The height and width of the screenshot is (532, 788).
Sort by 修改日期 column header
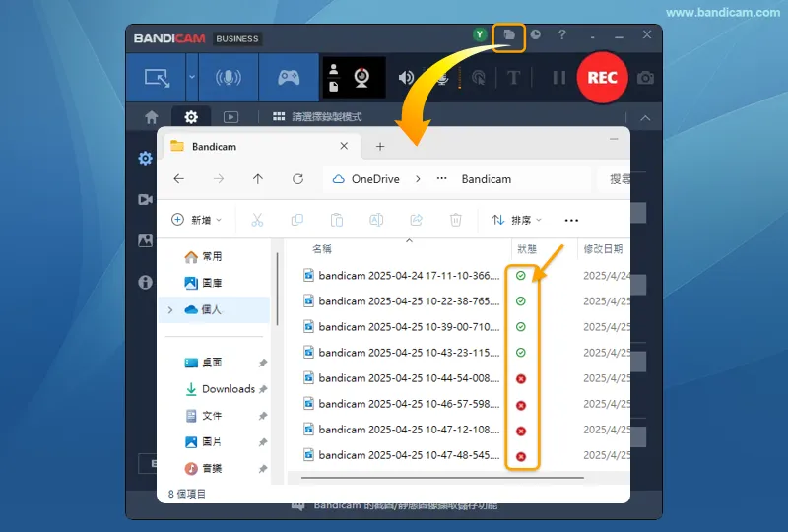[603, 249]
